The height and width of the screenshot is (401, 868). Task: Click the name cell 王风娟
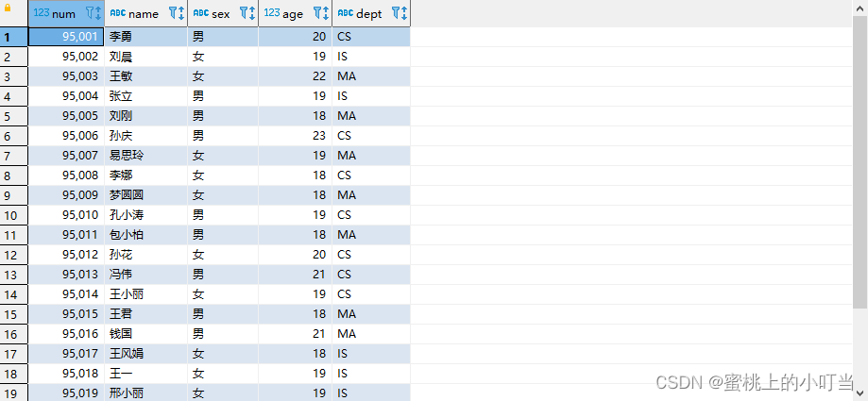tap(146, 354)
